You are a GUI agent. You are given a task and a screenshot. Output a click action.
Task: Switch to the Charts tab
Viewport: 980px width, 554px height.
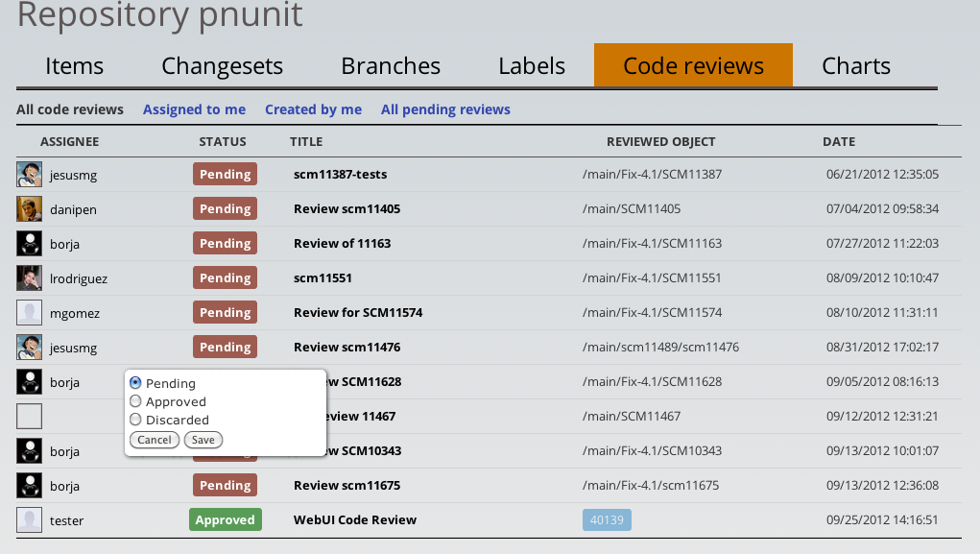click(855, 65)
